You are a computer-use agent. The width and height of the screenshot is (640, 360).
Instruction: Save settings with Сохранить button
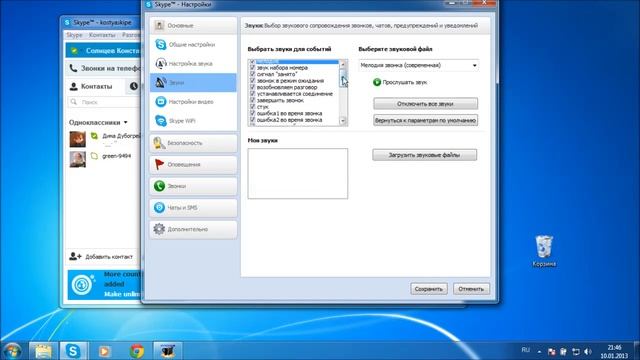429,289
